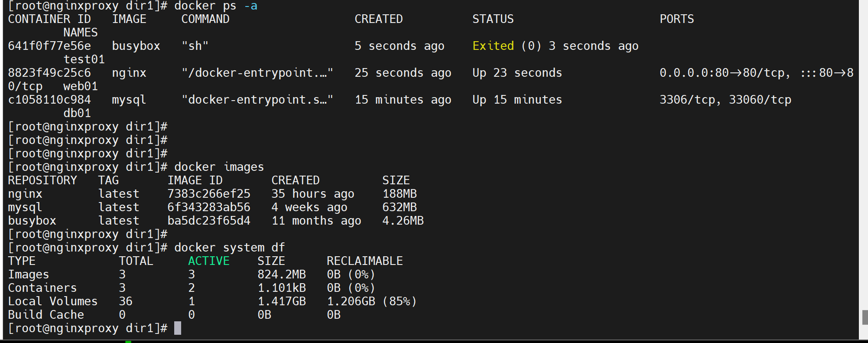
Task: Click the scrollbar thumb on the right edge
Action: point(865,317)
